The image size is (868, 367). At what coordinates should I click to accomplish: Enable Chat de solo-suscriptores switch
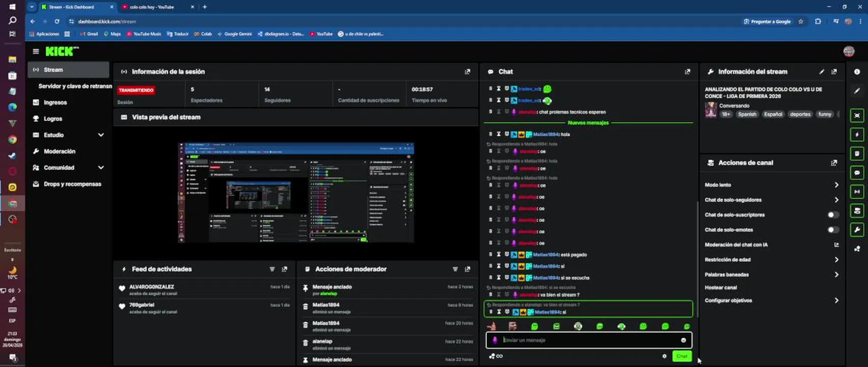(832, 215)
